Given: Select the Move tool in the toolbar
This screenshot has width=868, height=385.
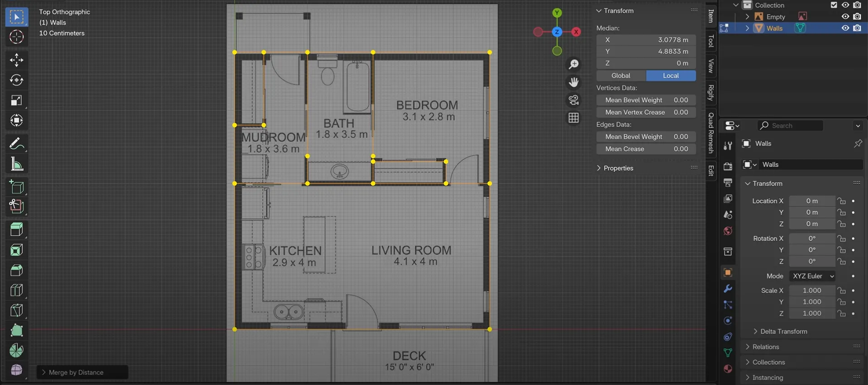Looking at the screenshot, I should pos(17,60).
